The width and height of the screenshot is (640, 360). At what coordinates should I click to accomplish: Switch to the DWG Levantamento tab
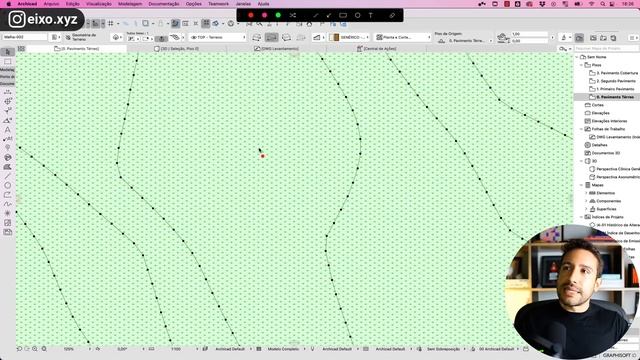coord(276,49)
